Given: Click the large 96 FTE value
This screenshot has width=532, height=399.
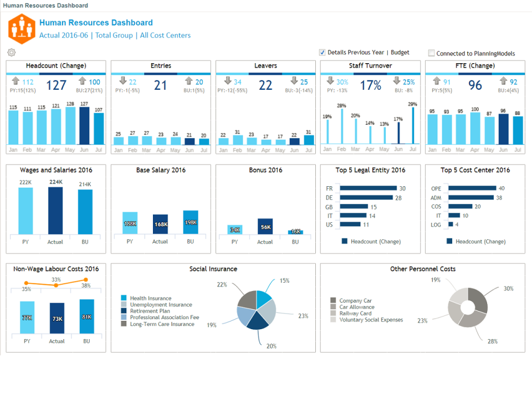Looking at the screenshot, I should [x=475, y=85].
